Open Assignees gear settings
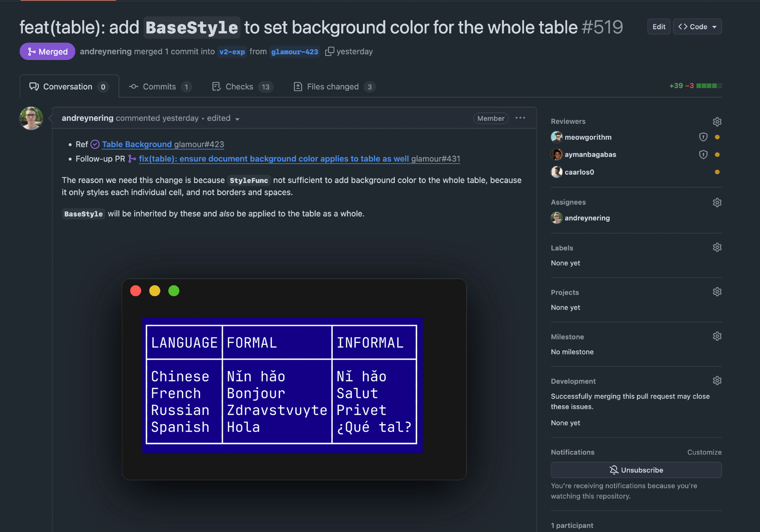This screenshot has height=532, width=760. click(x=717, y=202)
